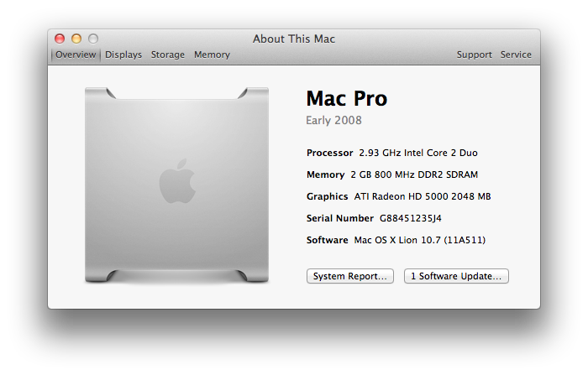Launch 1 Software Update button
Viewport: 588px width, 375px height.
tap(456, 276)
